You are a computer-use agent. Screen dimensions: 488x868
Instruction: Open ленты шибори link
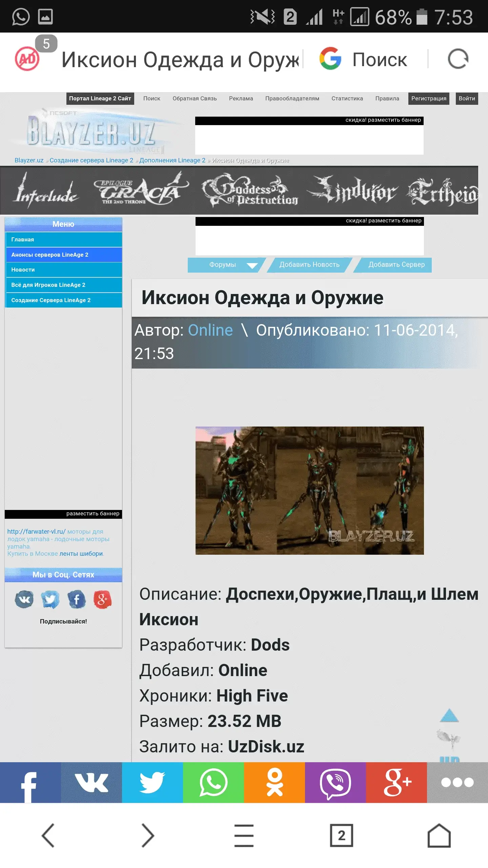point(81,554)
